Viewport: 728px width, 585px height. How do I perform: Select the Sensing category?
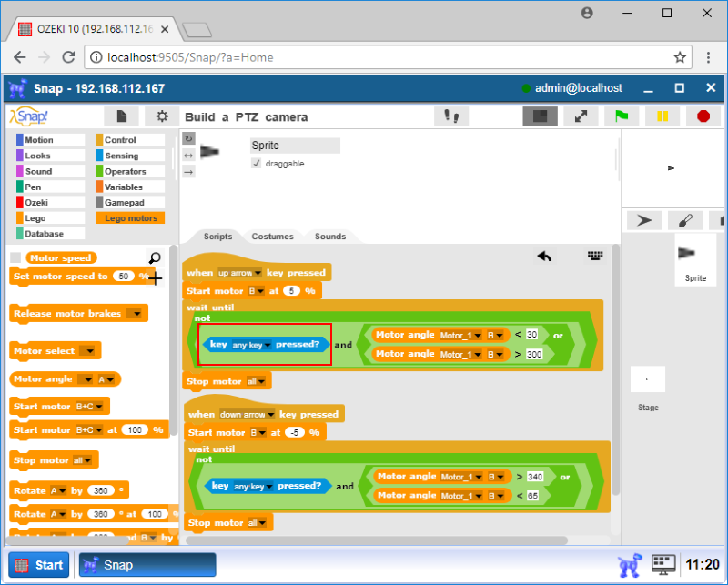click(x=130, y=156)
